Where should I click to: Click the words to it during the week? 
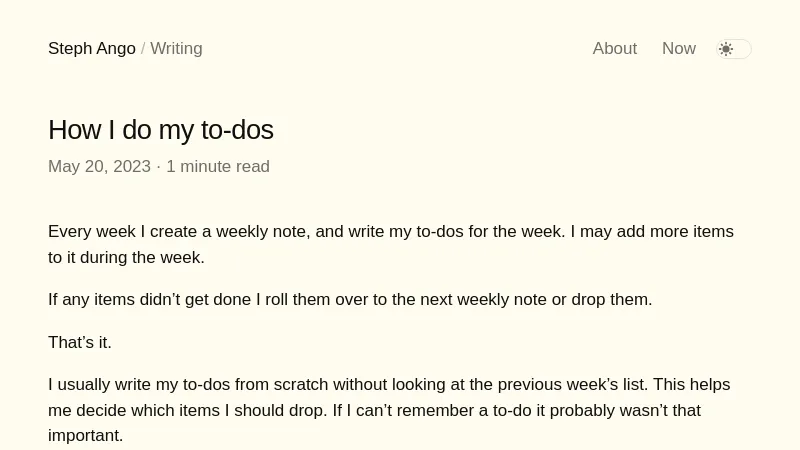pyautogui.click(x=126, y=258)
